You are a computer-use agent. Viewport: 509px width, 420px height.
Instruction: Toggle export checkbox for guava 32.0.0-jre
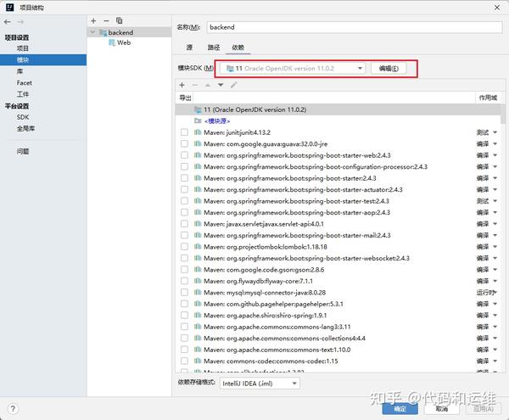point(184,143)
